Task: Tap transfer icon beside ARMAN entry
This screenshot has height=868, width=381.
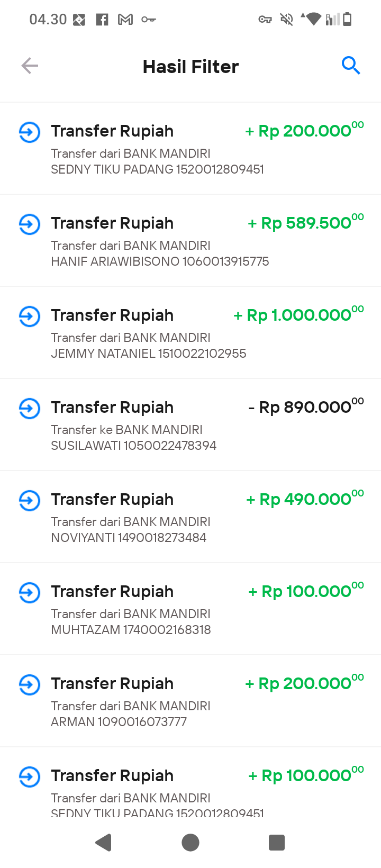Action: click(x=30, y=684)
